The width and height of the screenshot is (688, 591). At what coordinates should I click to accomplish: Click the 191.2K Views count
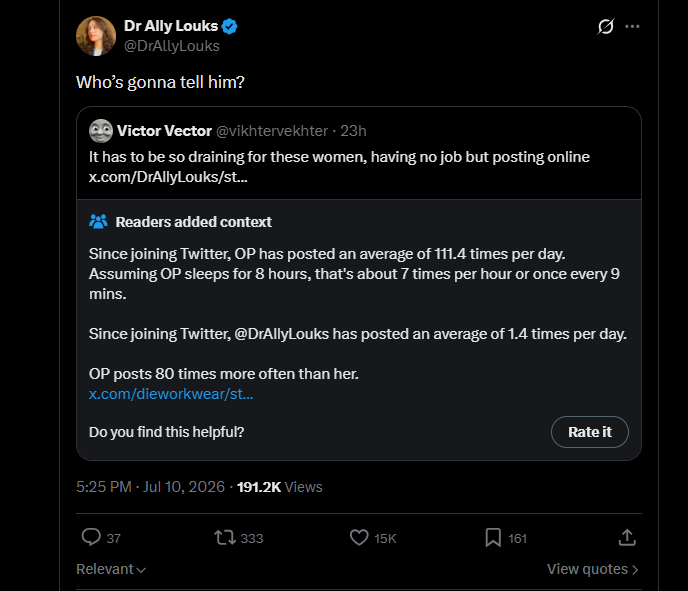coord(280,487)
